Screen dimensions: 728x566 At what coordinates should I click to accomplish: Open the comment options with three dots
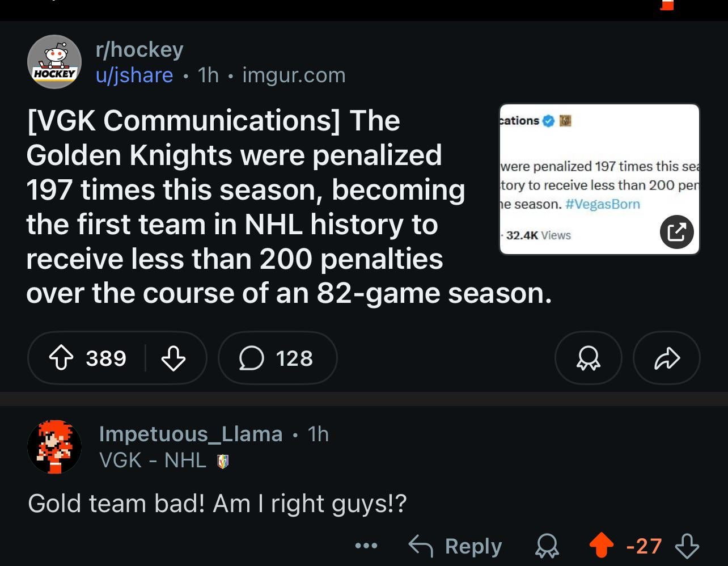point(366,546)
